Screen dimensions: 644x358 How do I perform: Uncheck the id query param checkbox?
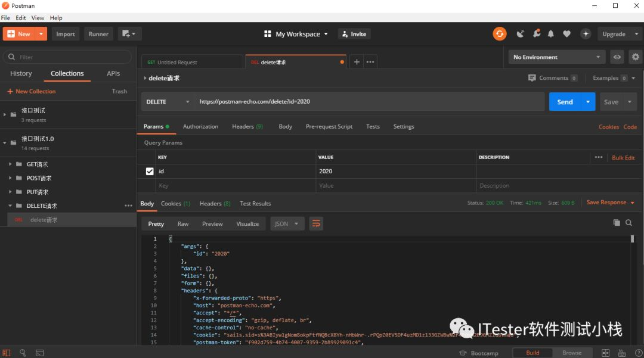150,172
